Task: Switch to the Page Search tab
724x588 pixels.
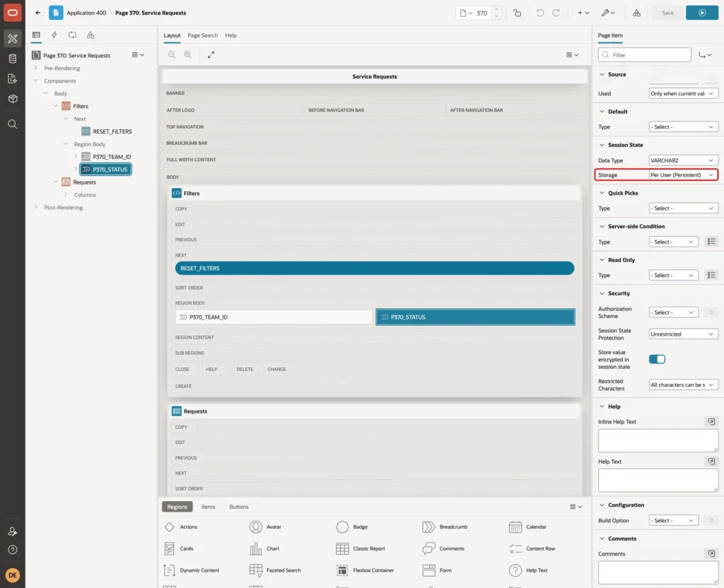Action: 202,35
